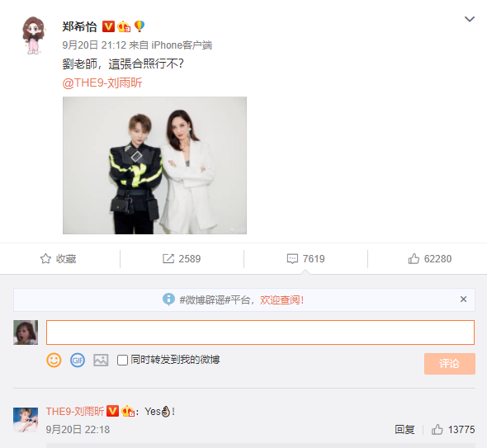Click the verified V badge beside 郑希怡
Viewport: 487px width, 448px height.
pyautogui.click(x=108, y=26)
